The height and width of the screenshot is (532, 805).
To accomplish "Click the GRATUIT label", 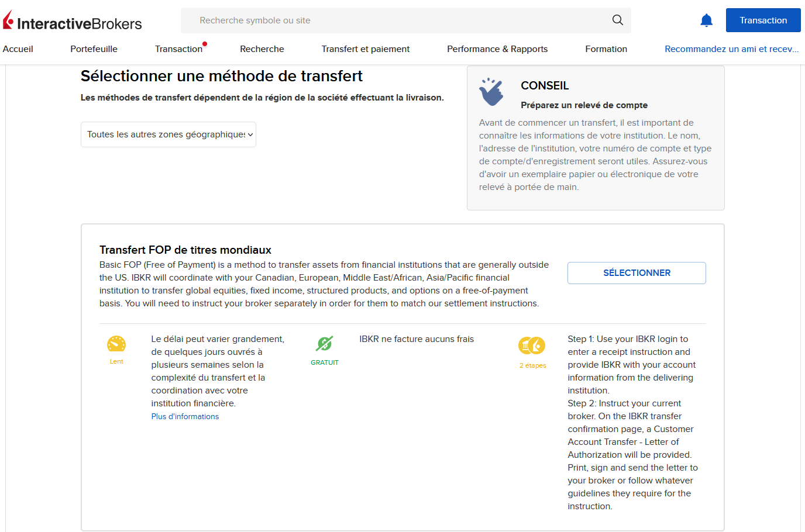I will pyautogui.click(x=325, y=362).
